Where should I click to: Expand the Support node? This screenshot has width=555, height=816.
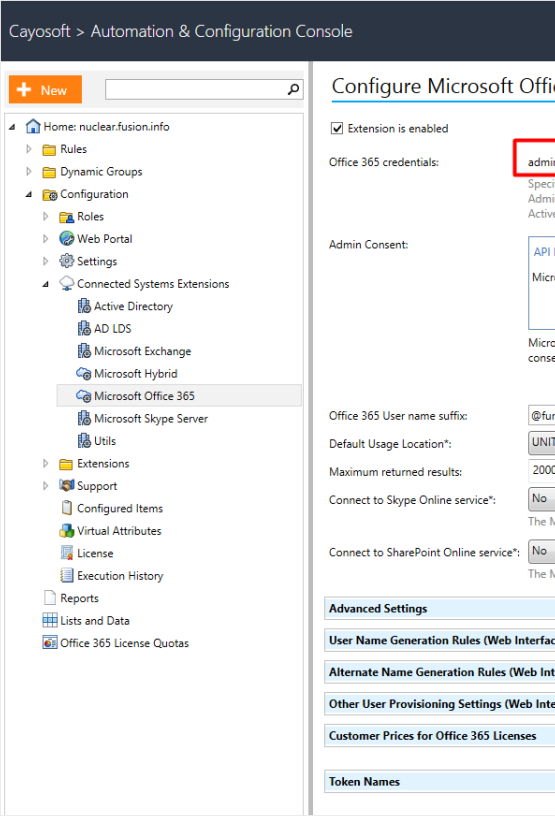tap(46, 486)
